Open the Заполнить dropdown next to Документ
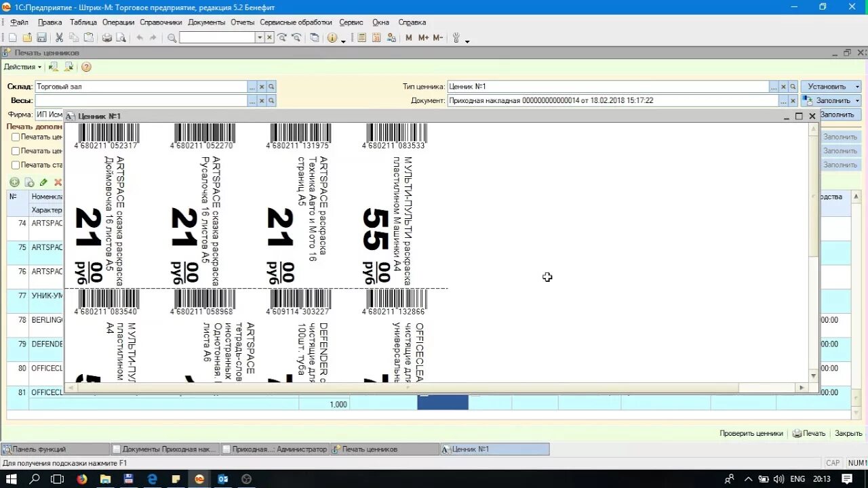Viewport: 868px width, 488px height. [857, 100]
